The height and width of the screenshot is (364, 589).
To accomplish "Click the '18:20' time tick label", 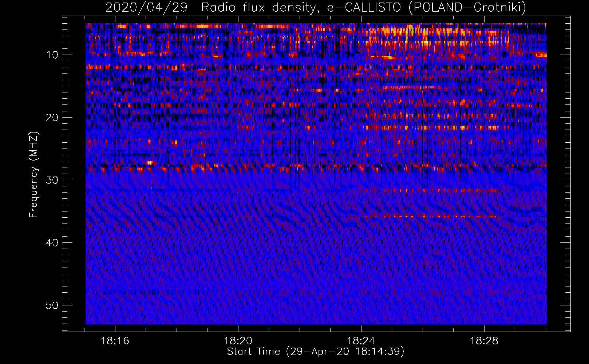I will 238,341.
